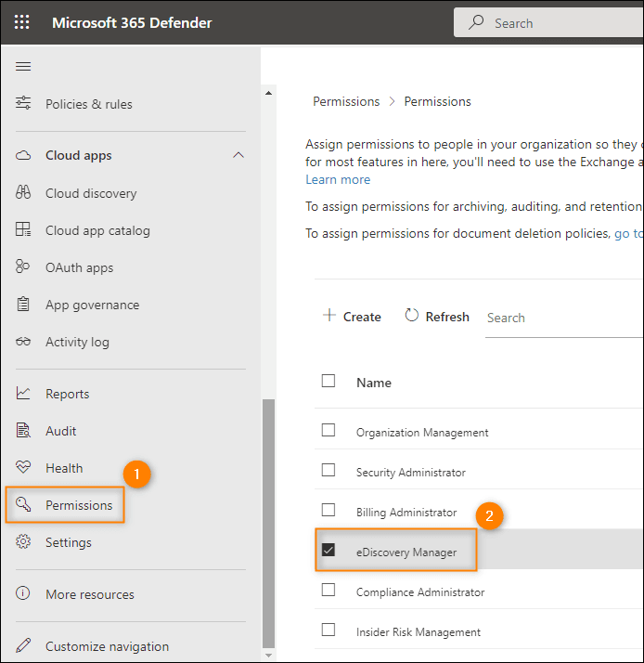Click the Create button

352,317
